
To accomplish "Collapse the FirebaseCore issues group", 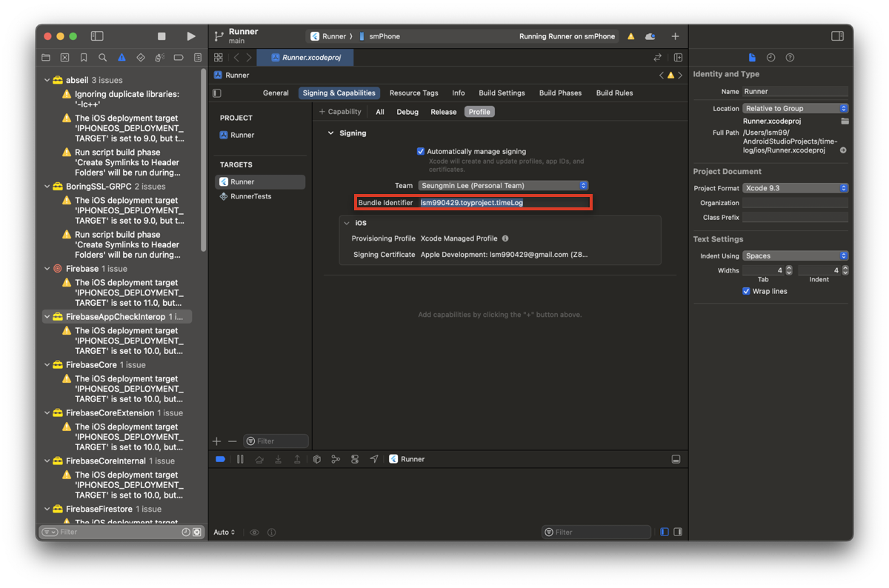I will [47, 365].
